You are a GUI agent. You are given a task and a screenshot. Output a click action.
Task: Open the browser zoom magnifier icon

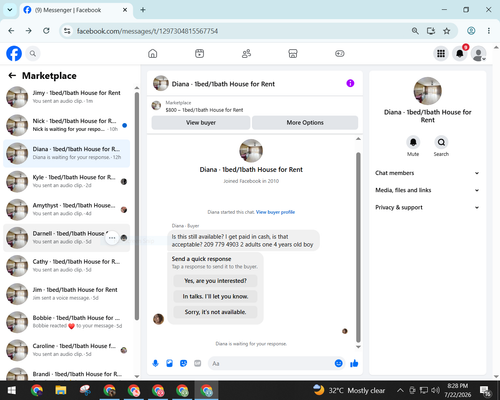415,31
